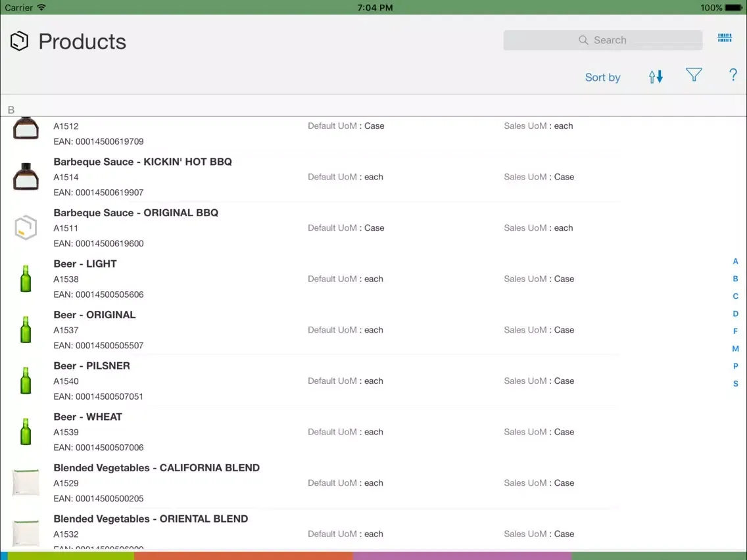Screen dimensions: 747x560
Task: Tap the app logo beside Products
Action: (20, 41)
